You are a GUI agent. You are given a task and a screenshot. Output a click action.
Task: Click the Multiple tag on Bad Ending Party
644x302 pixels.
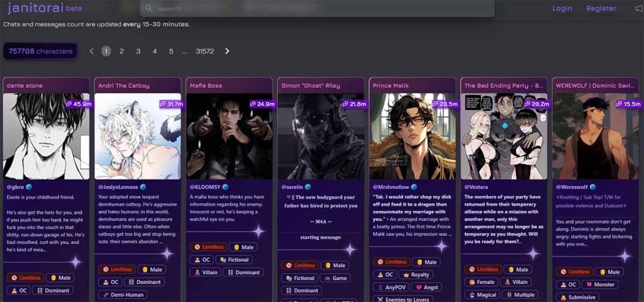pos(520,294)
